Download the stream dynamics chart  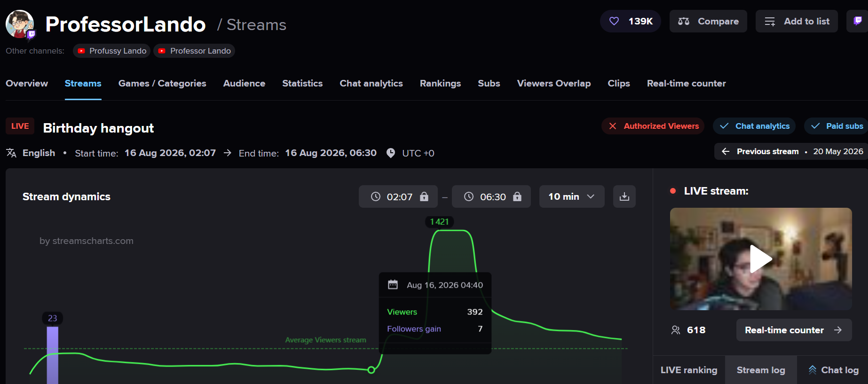tap(624, 196)
